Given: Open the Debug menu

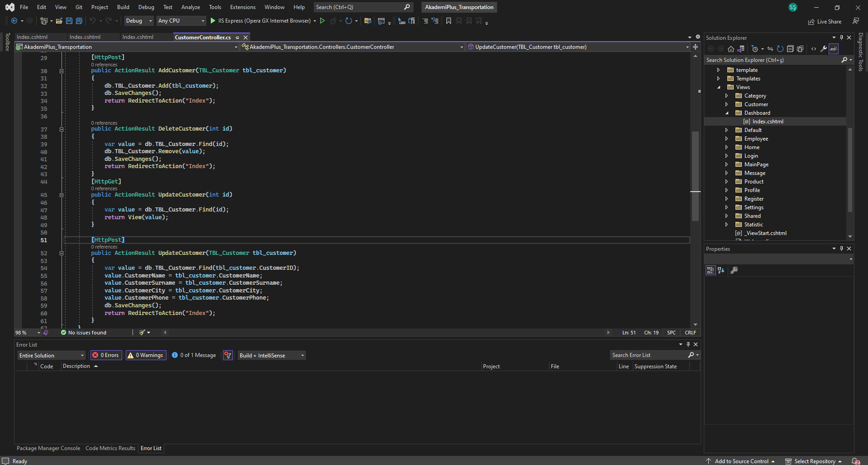Looking at the screenshot, I should coord(146,7).
